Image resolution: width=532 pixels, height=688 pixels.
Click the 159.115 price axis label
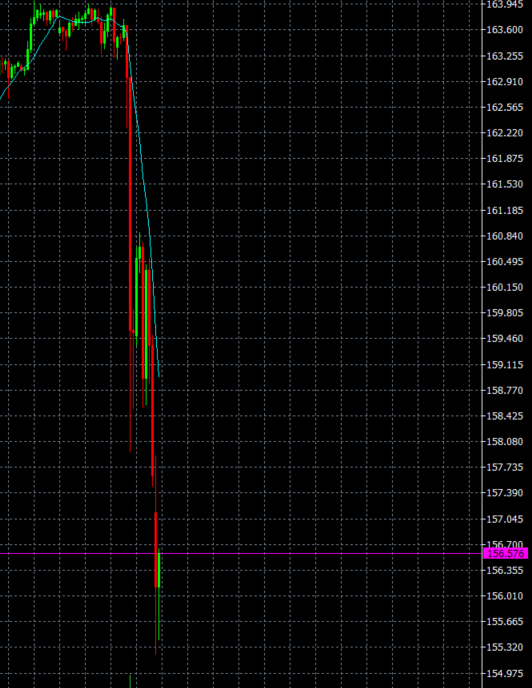coord(505,365)
